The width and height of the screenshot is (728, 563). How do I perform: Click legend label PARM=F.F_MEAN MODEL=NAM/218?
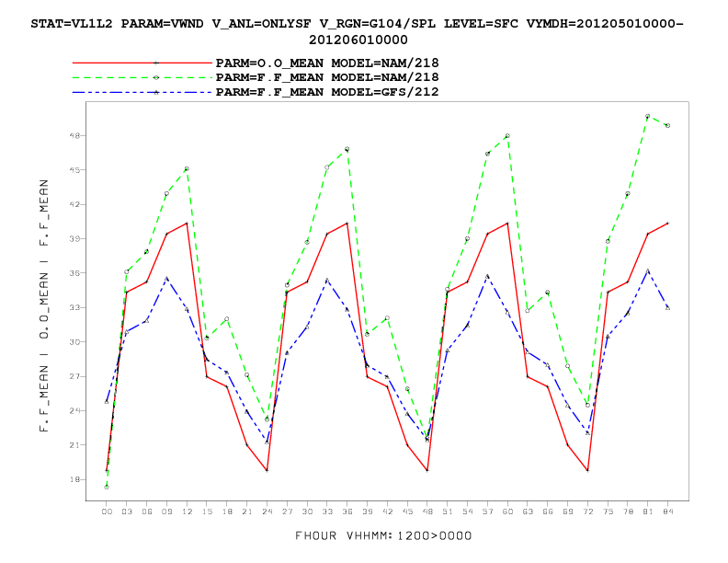coord(327,77)
